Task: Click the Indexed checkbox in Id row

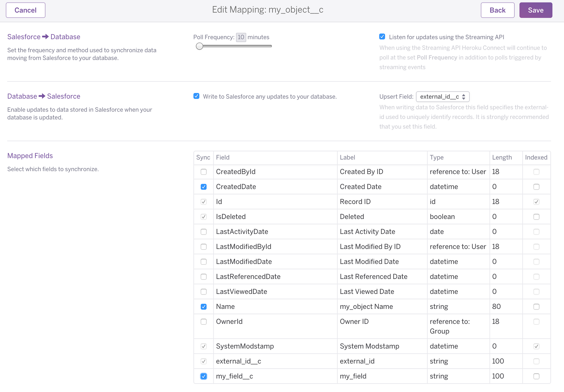Action: [536, 202]
